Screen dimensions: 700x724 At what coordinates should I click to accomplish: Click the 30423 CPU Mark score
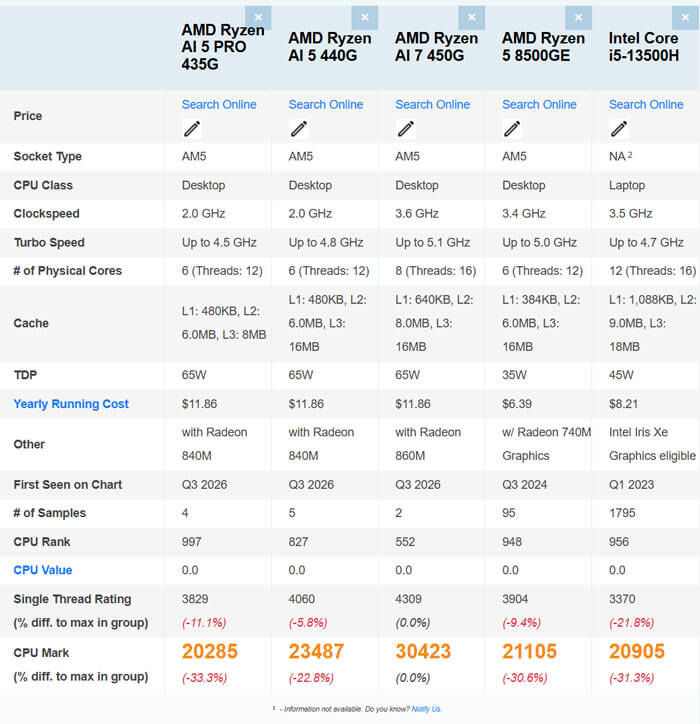click(423, 651)
